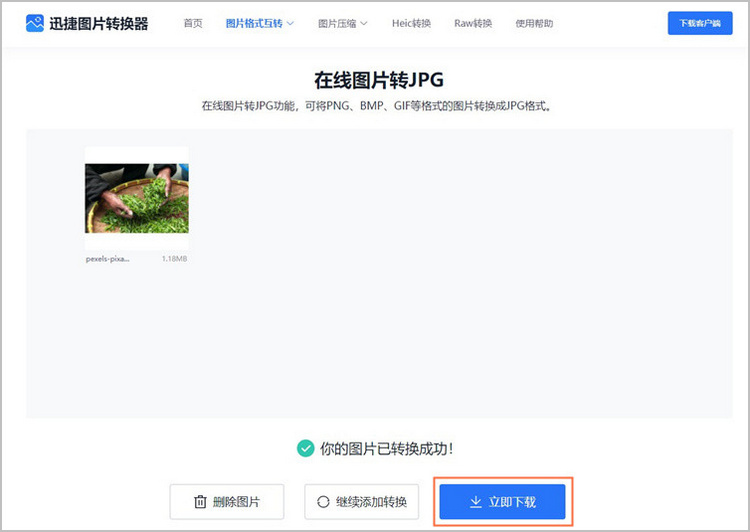Image resolution: width=750 pixels, height=532 pixels.
Task: Click the download arrow icon in blue button
Action: pyautogui.click(x=476, y=502)
